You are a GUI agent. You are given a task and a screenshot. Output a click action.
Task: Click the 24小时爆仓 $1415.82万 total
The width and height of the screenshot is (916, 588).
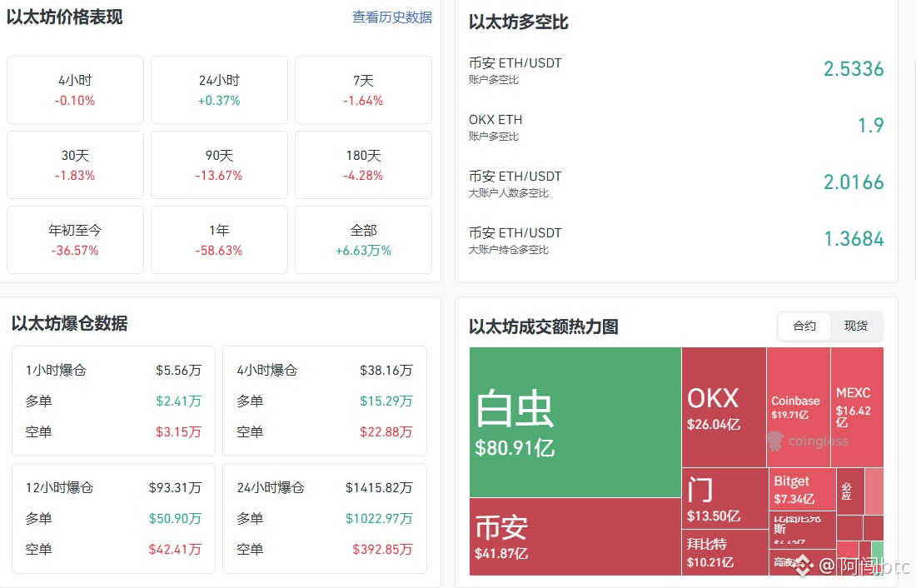click(x=379, y=488)
